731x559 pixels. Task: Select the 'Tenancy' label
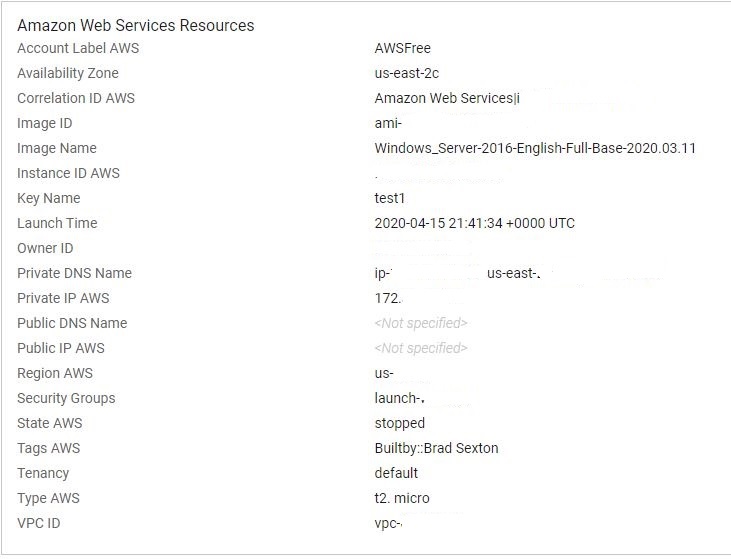43,473
